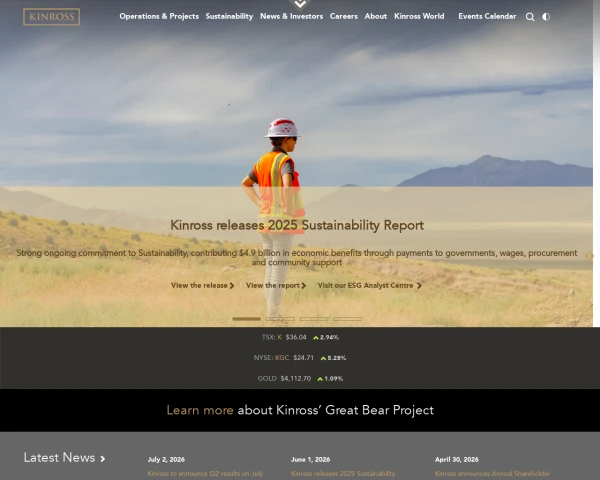
Task: Toggle the high-contrast mode icon
Action: coord(546,17)
